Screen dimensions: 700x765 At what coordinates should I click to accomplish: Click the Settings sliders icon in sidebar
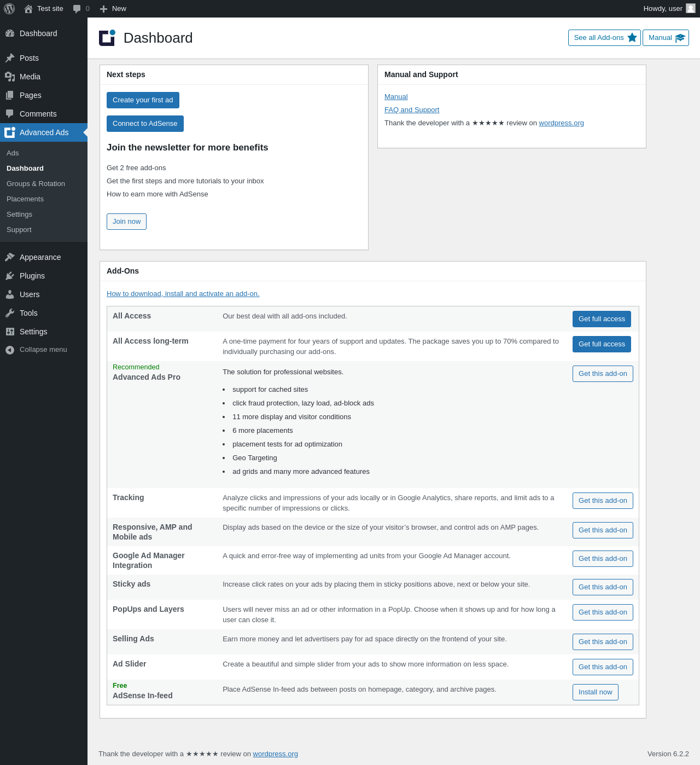pos(10,332)
